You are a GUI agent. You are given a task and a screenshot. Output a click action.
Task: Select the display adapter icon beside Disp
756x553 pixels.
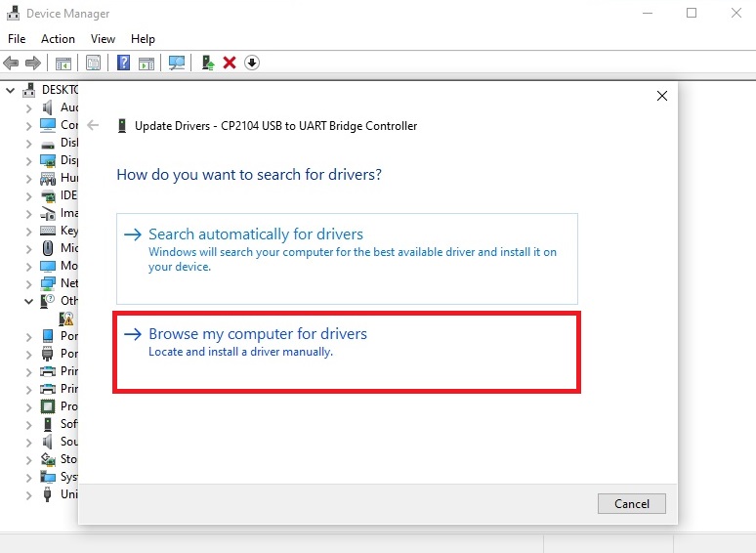tap(48, 160)
